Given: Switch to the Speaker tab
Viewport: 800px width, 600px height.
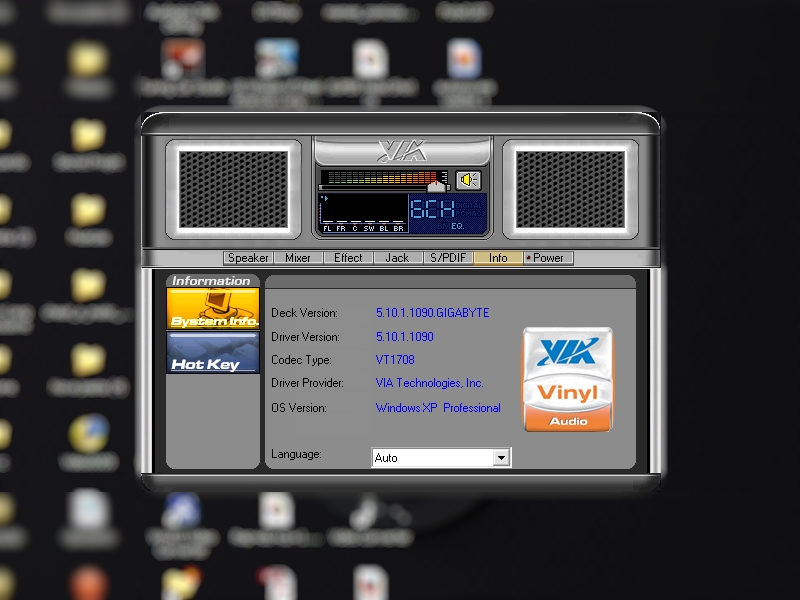Looking at the screenshot, I should click(x=248, y=258).
